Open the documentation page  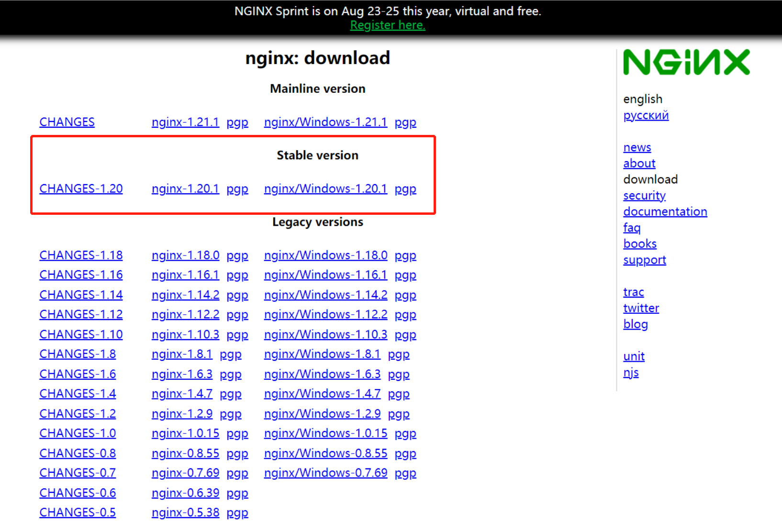coord(665,211)
